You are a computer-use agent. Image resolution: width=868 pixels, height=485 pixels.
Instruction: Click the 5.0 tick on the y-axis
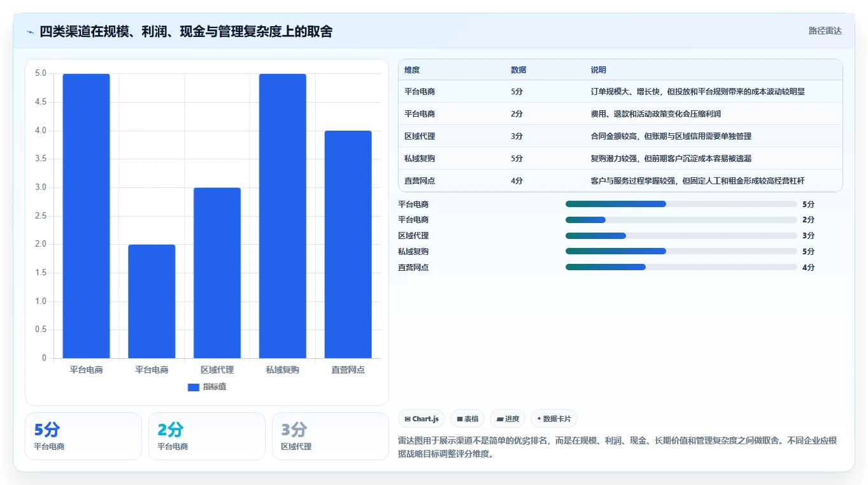[x=40, y=73]
